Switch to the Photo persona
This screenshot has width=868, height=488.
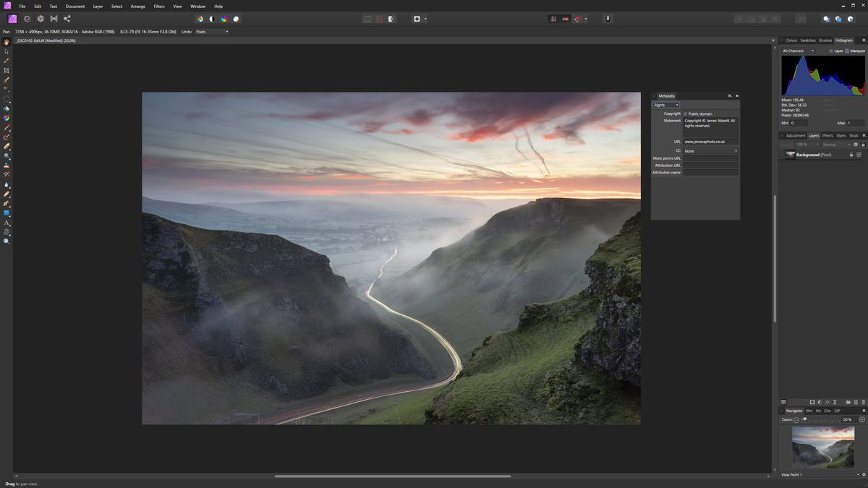coord(12,19)
